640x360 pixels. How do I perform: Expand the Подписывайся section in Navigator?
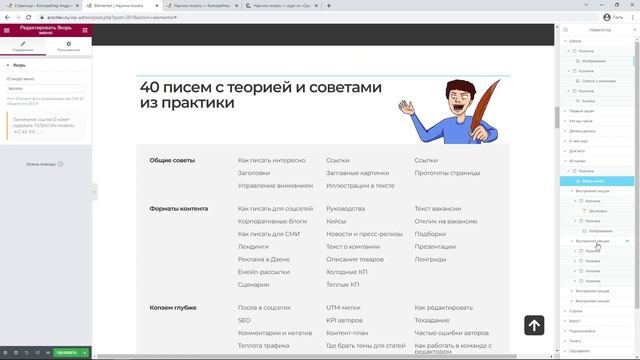click(x=565, y=331)
